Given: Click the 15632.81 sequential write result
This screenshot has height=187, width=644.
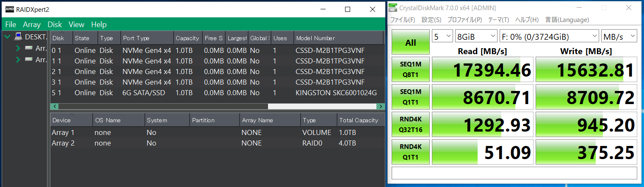Looking at the screenshot, I should (586, 70).
